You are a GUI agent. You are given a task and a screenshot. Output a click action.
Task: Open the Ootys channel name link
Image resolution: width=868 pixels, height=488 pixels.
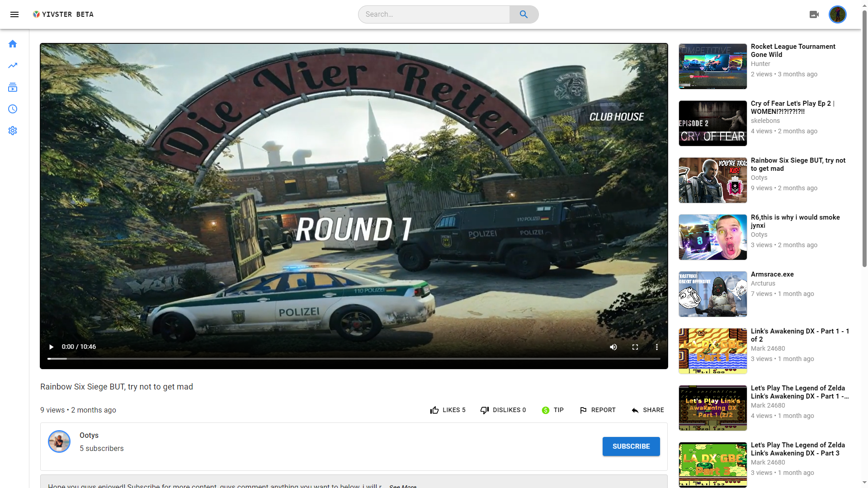pos(89,435)
